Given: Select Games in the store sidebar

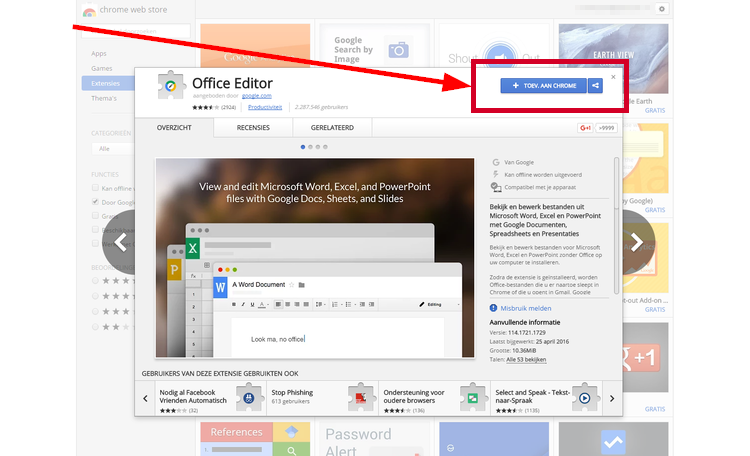Looking at the screenshot, I should click(x=101, y=68).
